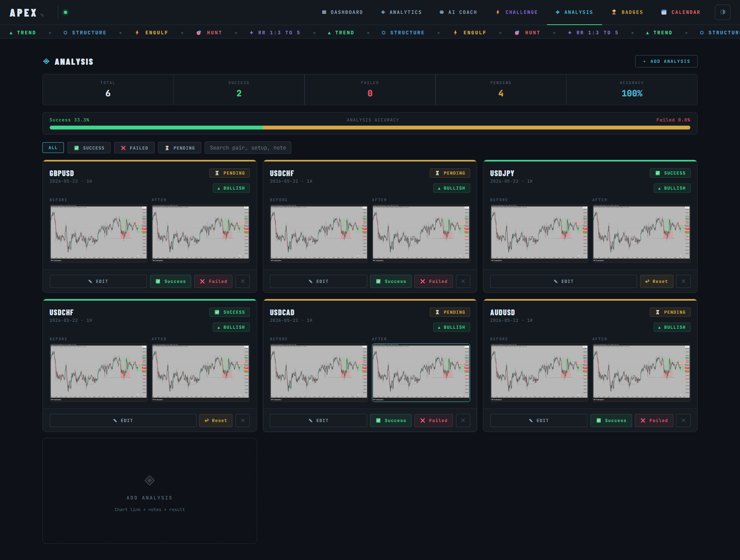Click the first ENGULF item in ticker strip
Image resolution: width=740 pixels, height=560 pixels.
(x=152, y=33)
